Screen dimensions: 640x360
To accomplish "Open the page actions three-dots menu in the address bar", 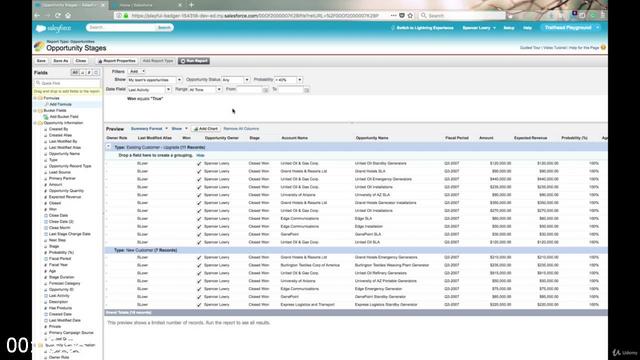I will click(x=393, y=16).
